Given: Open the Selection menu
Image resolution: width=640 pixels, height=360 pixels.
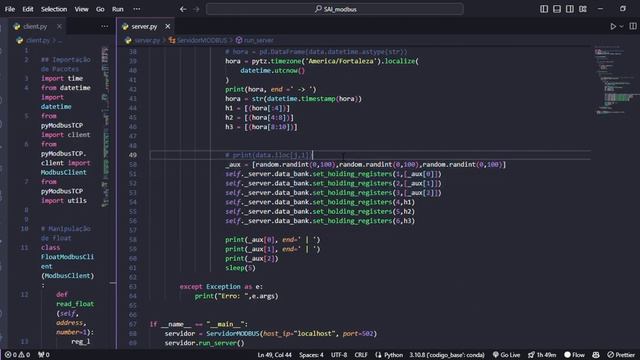Looking at the screenshot, I should [54, 9].
